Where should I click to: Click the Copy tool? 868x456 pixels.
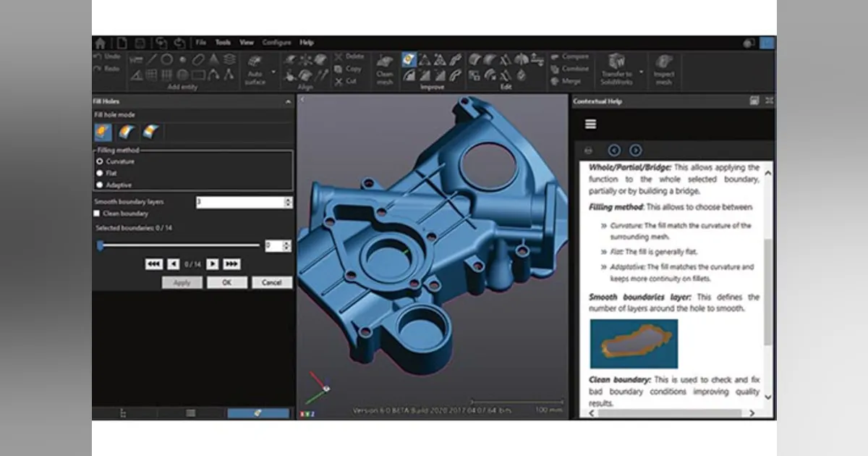click(x=349, y=69)
